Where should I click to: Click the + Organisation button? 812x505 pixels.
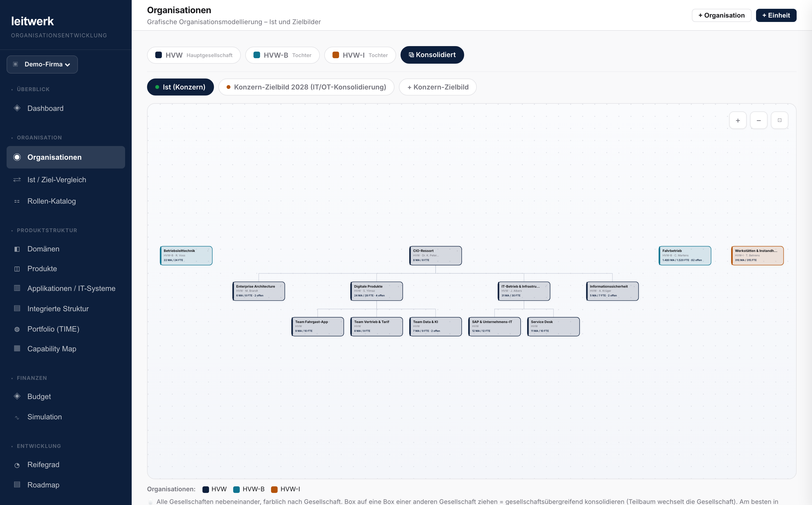721,15
